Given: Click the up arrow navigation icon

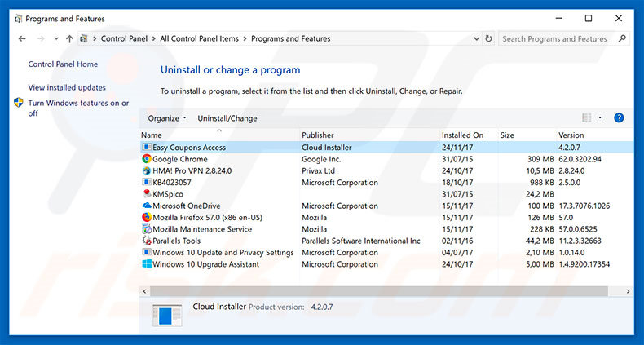Looking at the screenshot, I should (x=70, y=38).
